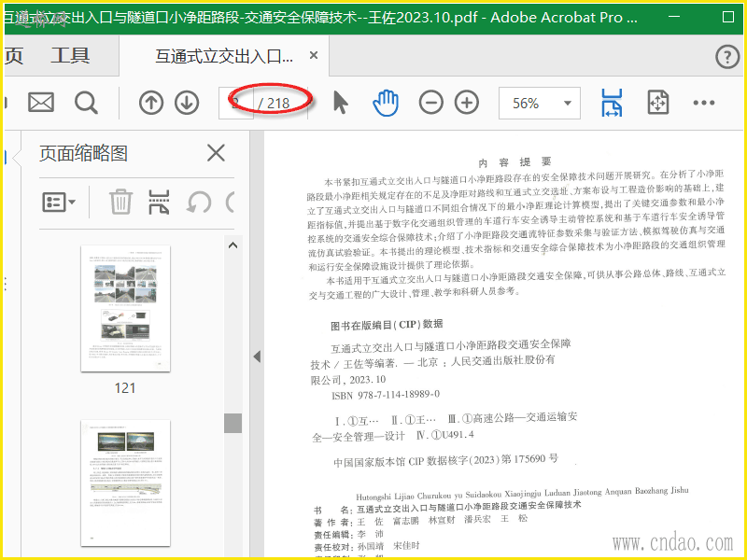
Task: Click the 图书在版编目(CIP)数据 heading
Action: (x=387, y=325)
